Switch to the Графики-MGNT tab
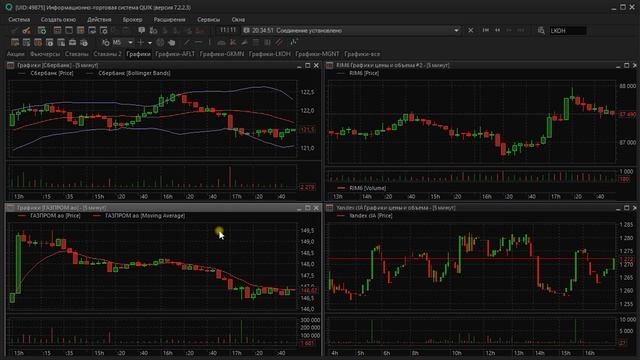640x360 pixels. tap(317, 54)
